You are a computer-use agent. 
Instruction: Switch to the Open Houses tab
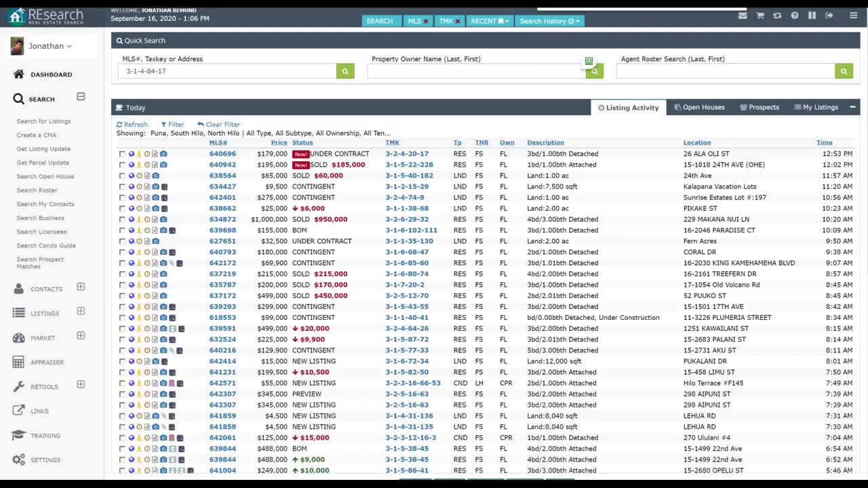699,107
